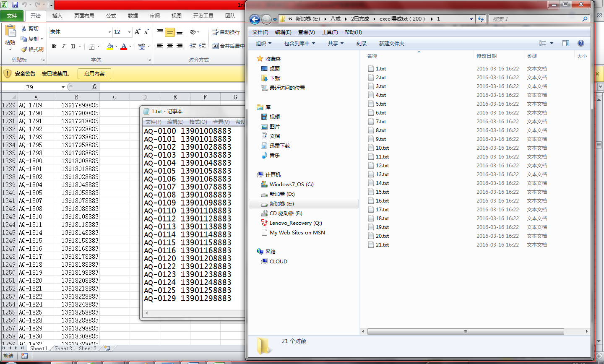Open Explorer help question mark icon

[x=581, y=43]
